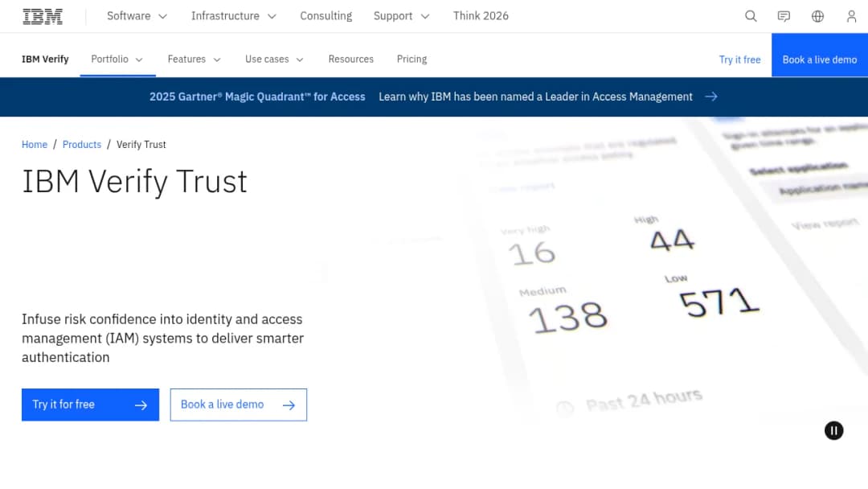This screenshot has width=868, height=489.
Task: Click the hero Book a live demo button
Action: pos(239,405)
